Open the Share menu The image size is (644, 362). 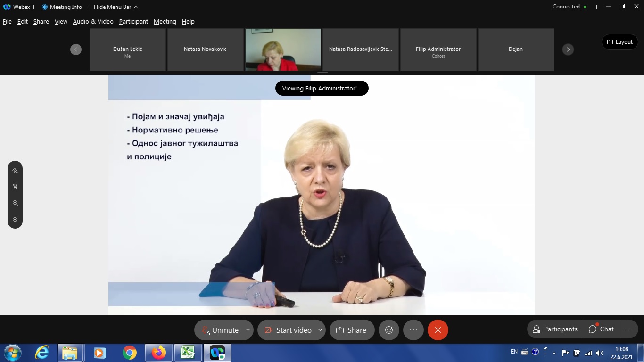41,21
